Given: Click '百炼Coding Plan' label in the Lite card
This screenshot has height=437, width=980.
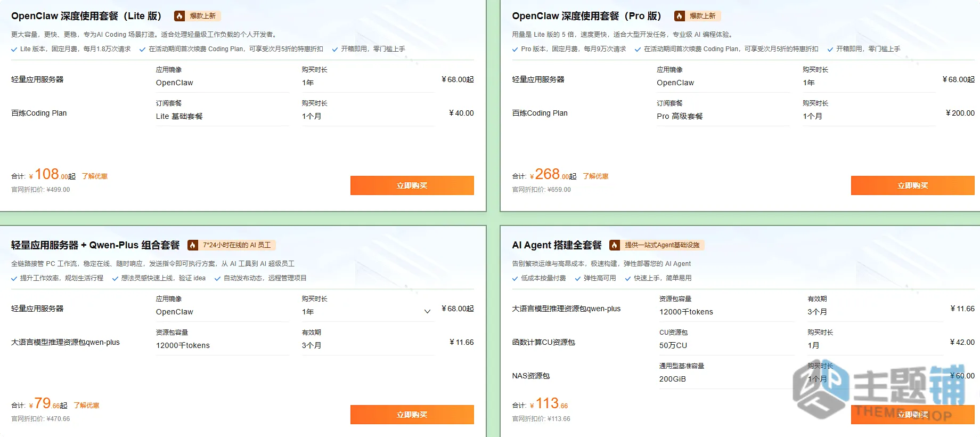Looking at the screenshot, I should [x=39, y=113].
